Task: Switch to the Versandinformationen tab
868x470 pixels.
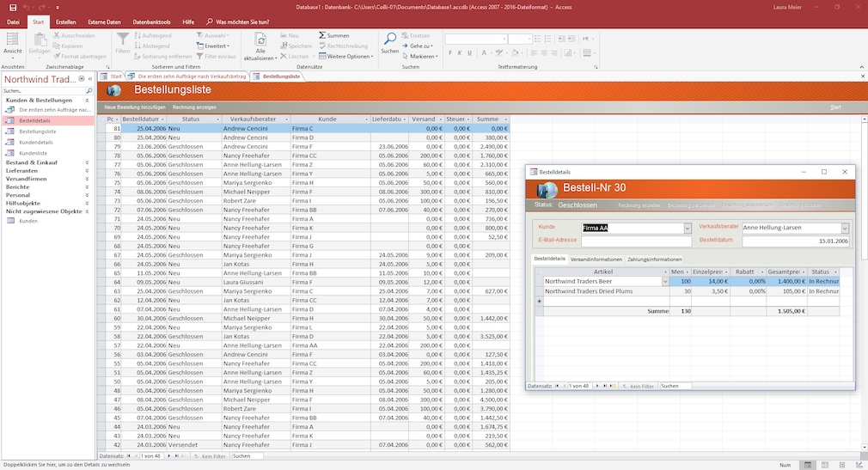Action: pos(596,259)
